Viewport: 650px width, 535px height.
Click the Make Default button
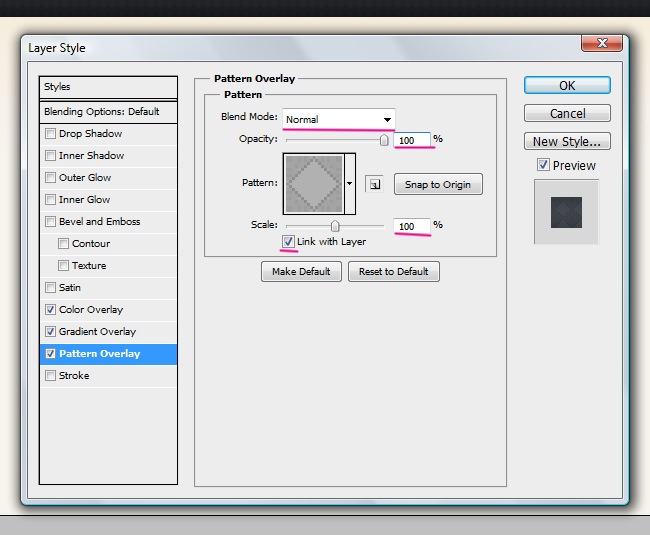point(301,272)
